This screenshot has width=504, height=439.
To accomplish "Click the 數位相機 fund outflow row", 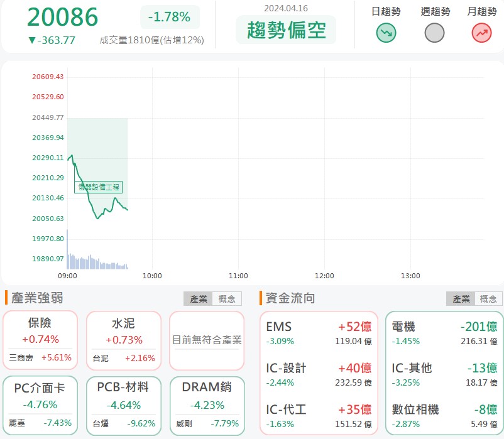I will 444,416.
